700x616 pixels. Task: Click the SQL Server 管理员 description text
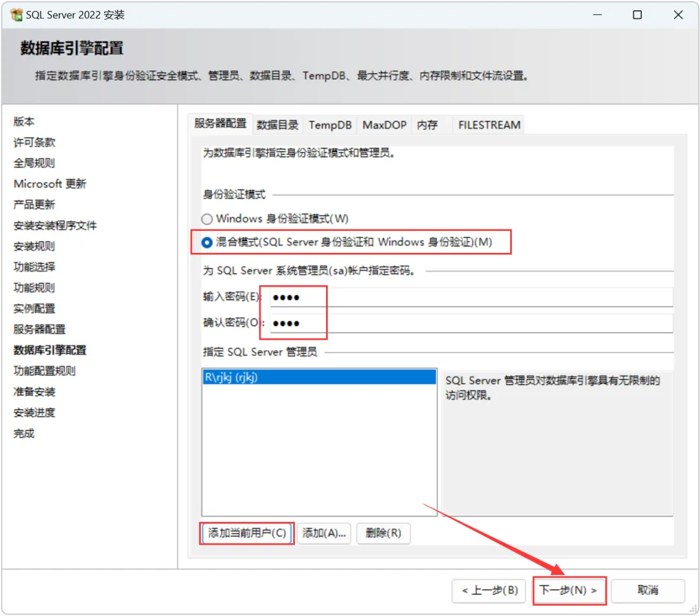553,388
